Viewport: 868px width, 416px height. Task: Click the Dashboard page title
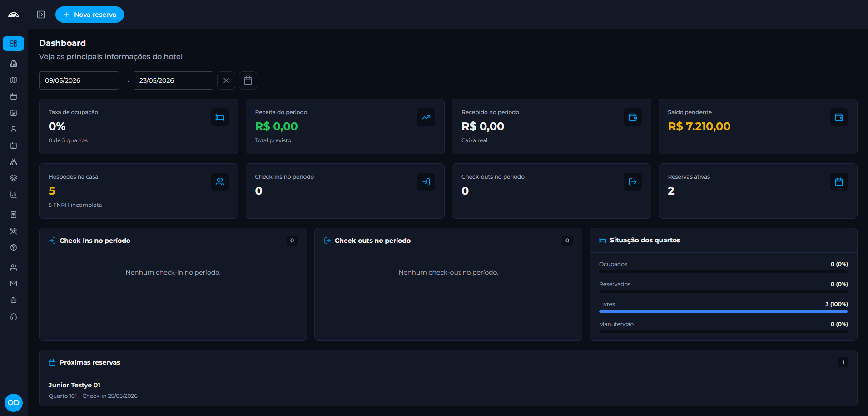point(62,43)
